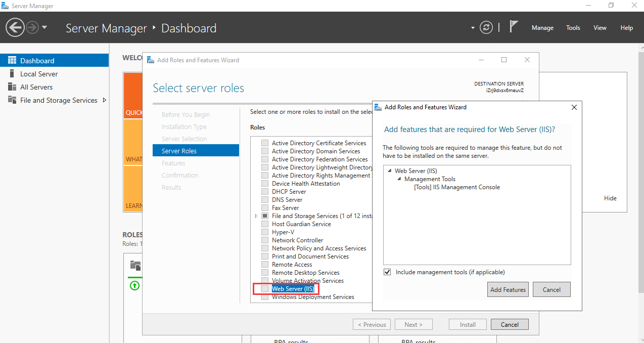The height and width of the screenshot is (343, 644).
Task: Click the wizard's Next button
Action: tap(413, 324)
